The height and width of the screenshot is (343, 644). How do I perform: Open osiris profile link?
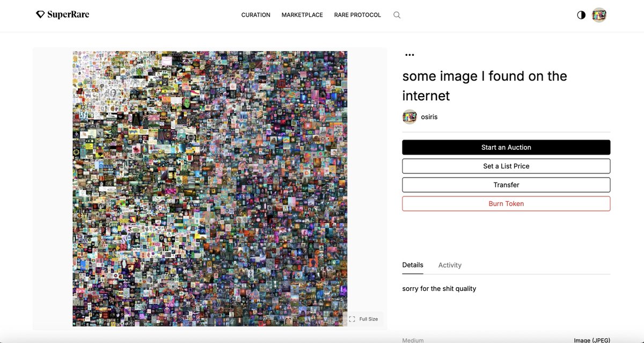429,116
